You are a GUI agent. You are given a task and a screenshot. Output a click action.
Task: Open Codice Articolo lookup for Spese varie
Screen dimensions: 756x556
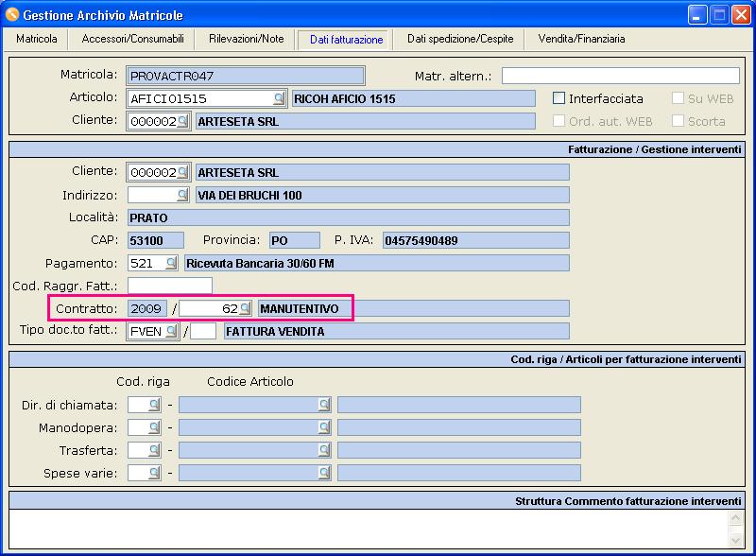pos(325,473)
